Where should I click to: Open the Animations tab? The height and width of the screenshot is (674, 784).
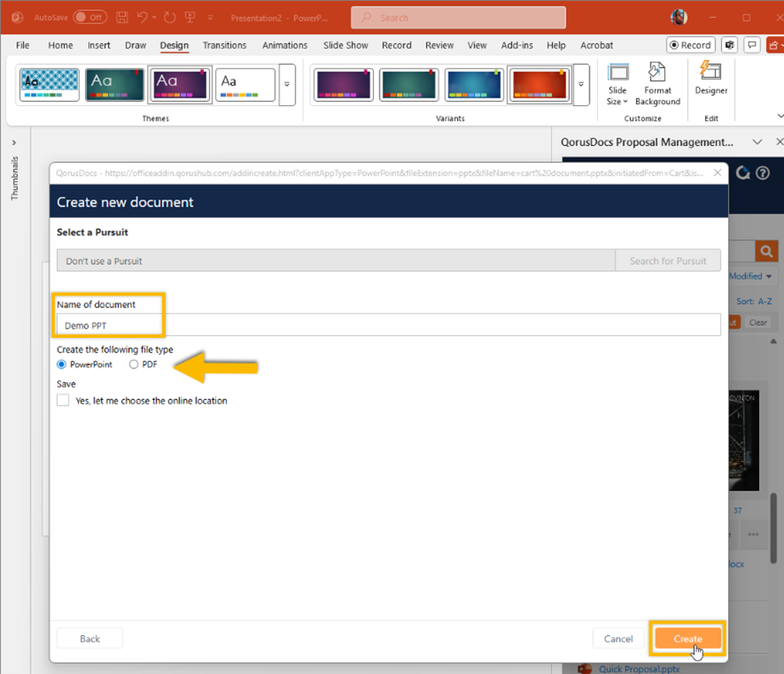285,45
